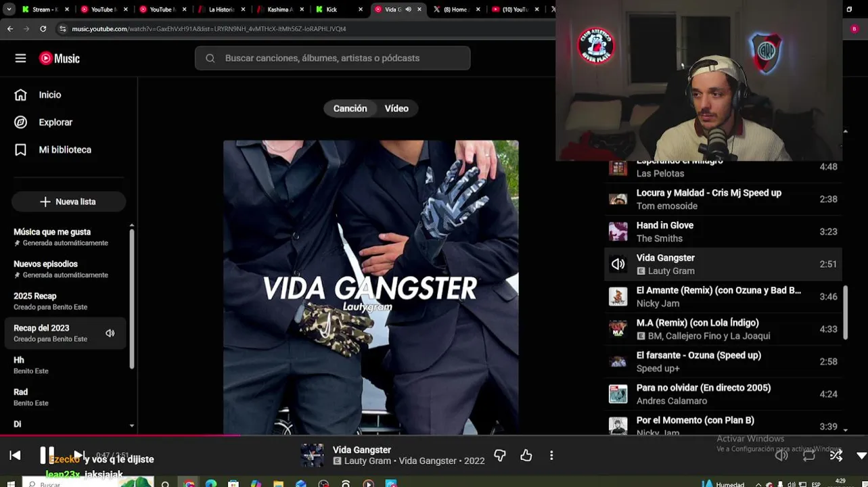Click speaker icon beside Recap del 2023

[110, 333]
